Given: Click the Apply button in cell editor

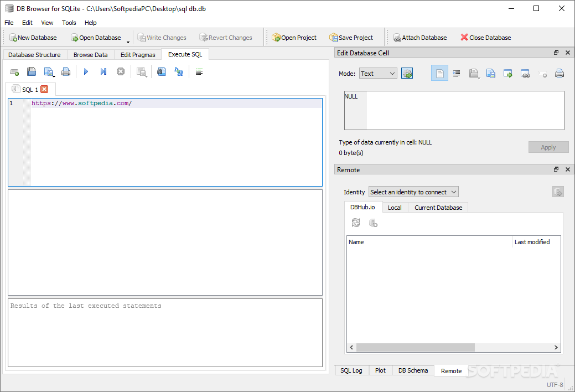Looking at the screenshot, I should pyautogui.click(x=548, y=147).
